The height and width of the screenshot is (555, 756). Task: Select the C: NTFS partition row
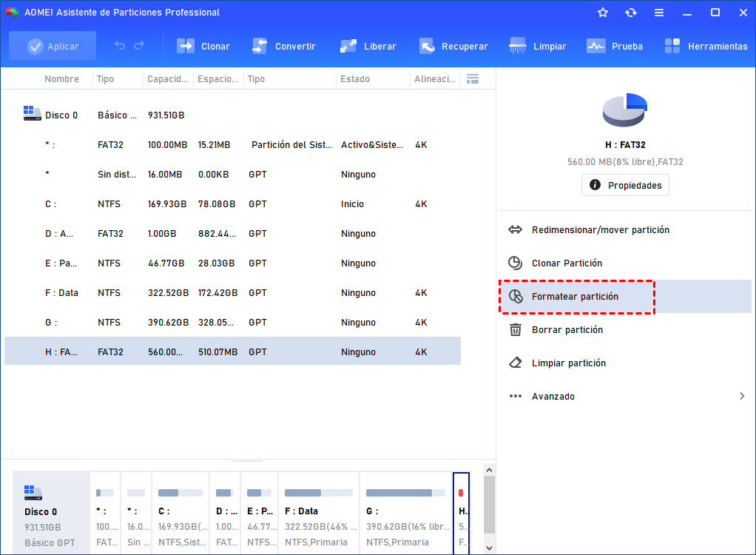tap(232, 204)
